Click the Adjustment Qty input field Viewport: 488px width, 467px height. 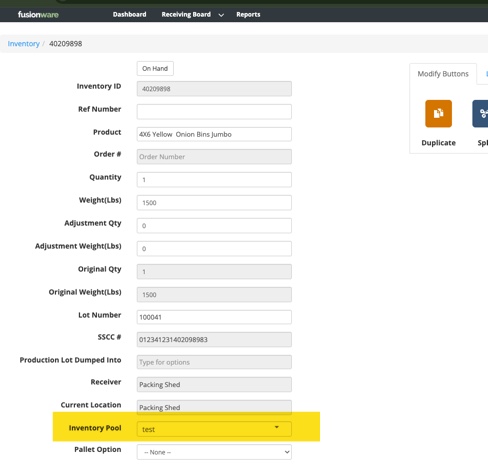[x=214, y=226]
